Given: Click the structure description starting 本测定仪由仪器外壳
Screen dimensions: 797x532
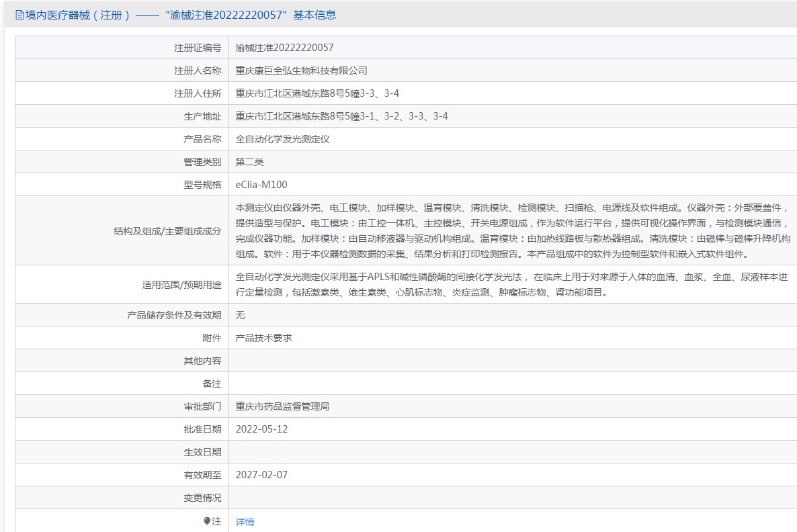Looking at the screenshot, I should click(x=513, y=230).
